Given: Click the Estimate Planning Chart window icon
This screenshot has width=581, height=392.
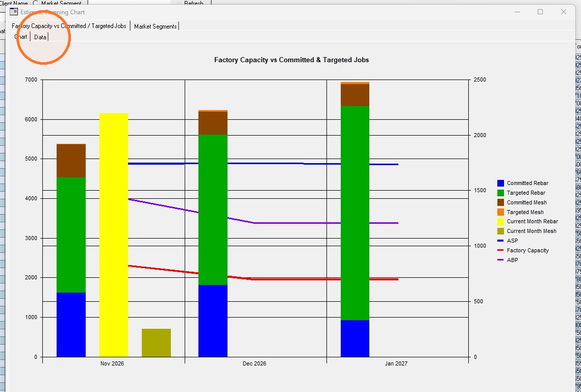Looking at the screenshot, I should coord(14,12).
